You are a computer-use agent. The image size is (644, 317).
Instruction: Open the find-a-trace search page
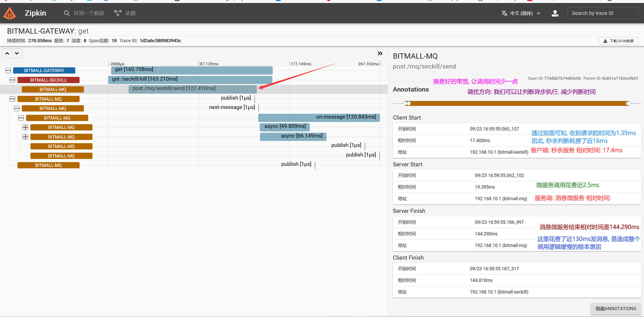(x=84, y=13)
